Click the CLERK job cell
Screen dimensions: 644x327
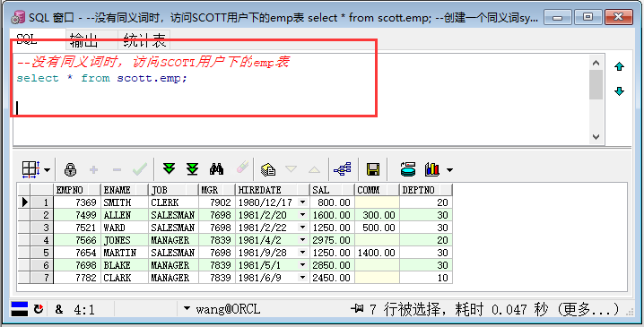(x=174, y=202)
